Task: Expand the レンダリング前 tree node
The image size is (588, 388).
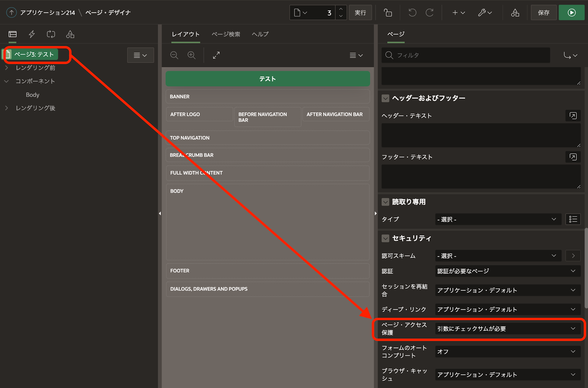Action: [x=7, y=68]
